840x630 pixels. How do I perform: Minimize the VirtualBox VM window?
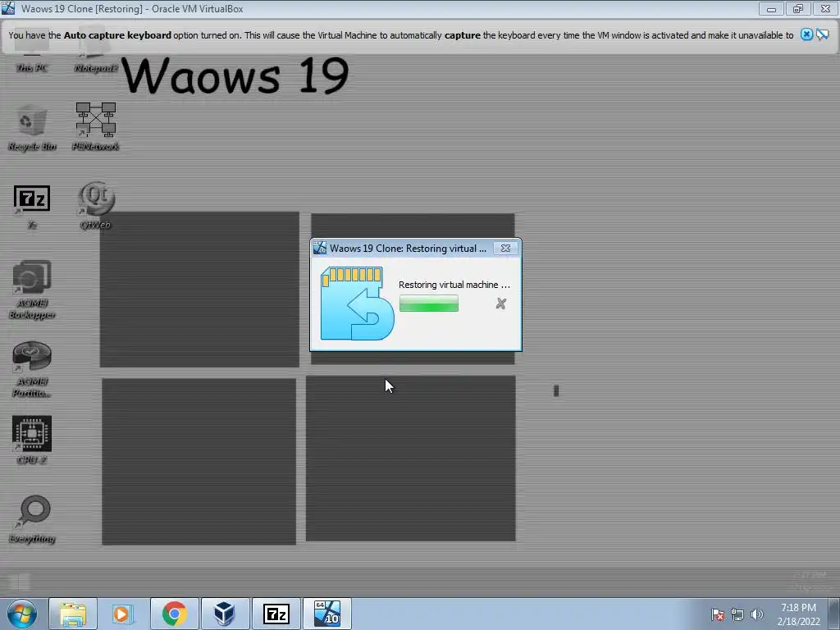coord(771,9)
